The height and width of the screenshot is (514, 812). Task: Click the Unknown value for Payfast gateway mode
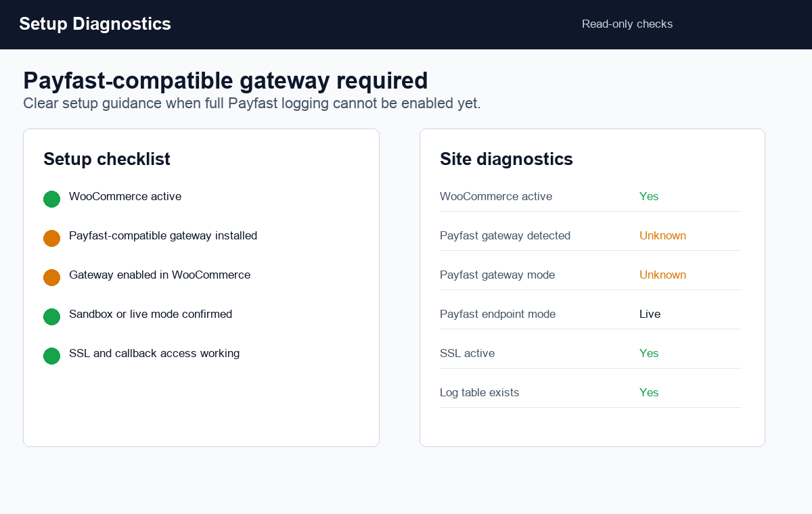[x=662, y=275]
